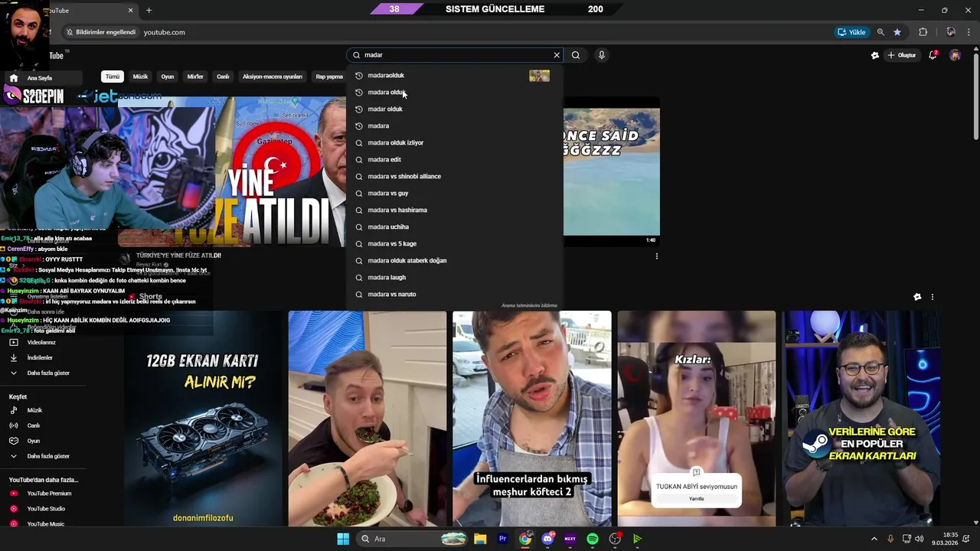This screenshot has width=980, height=551.
Task: Open YouTube Studio link in sidebar
Action: pyautogui.click(x=46, y=509)
